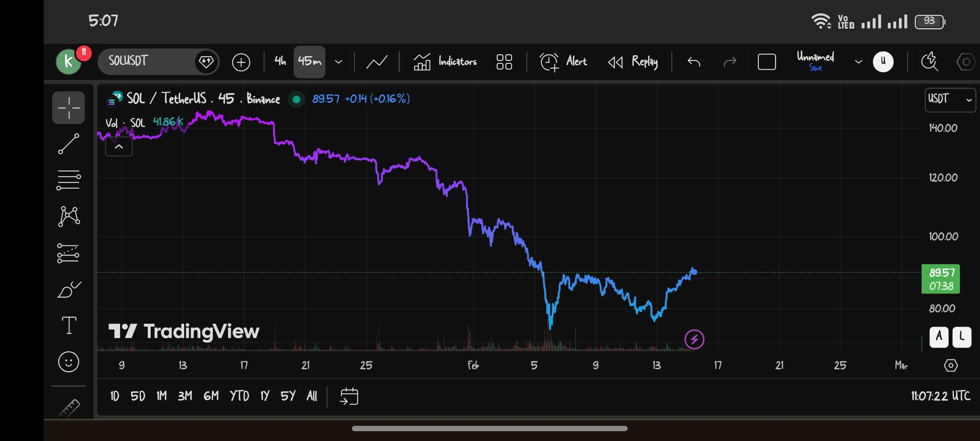This screenshot has width=980, height=441.
Task: Toggle fullscreen mode square icon
Action: [766, 62]
